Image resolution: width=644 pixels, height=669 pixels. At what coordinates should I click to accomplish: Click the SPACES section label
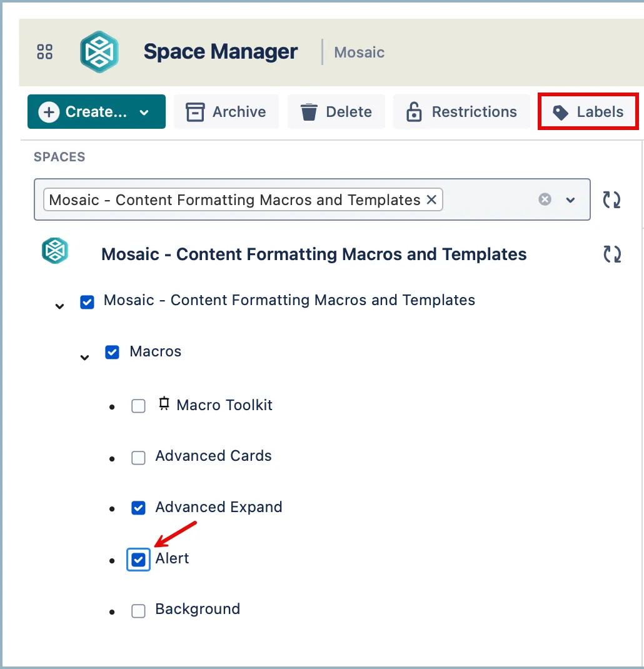tap(59, 156)
